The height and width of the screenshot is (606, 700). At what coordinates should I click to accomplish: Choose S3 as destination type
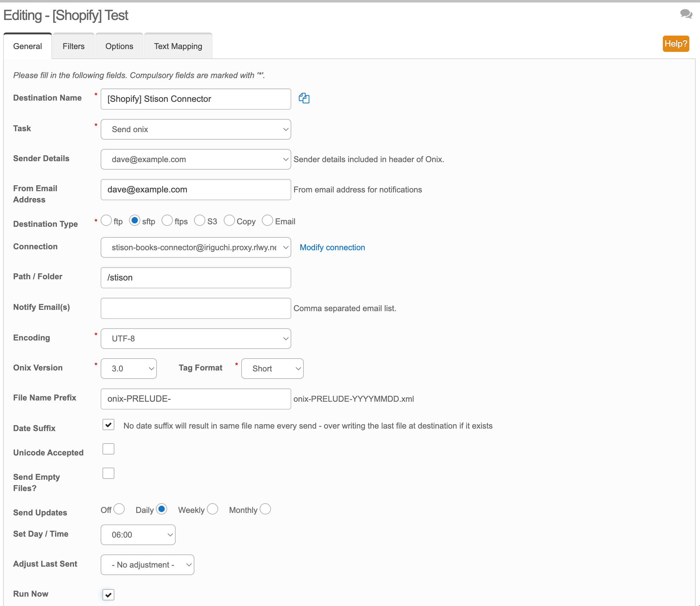tap(200, 221)
